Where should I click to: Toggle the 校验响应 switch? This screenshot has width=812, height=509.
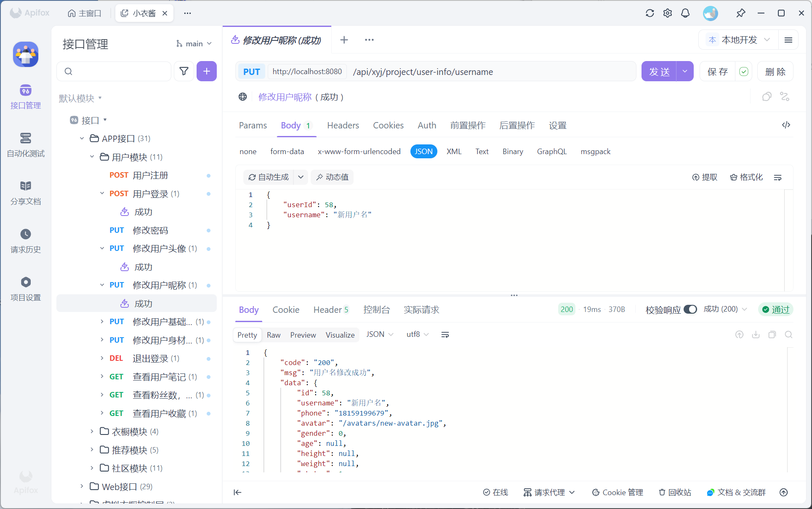(x=690, y=309)
